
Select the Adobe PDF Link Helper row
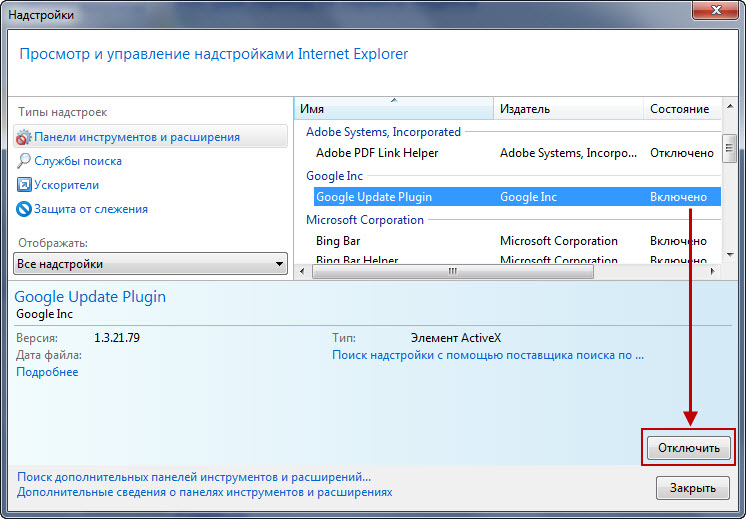pyautogui.click(x=517, y=153)
